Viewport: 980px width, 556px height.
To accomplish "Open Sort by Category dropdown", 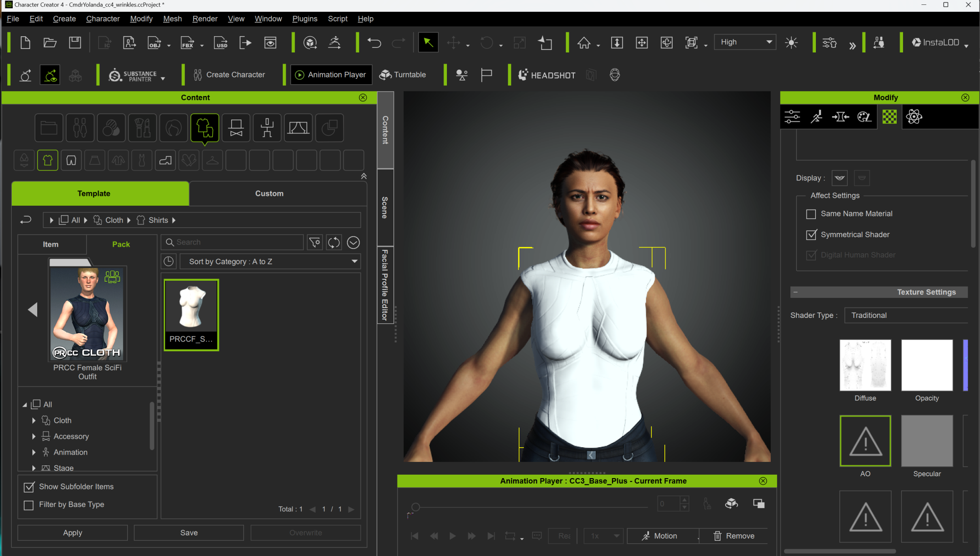I will pos(270,262).
